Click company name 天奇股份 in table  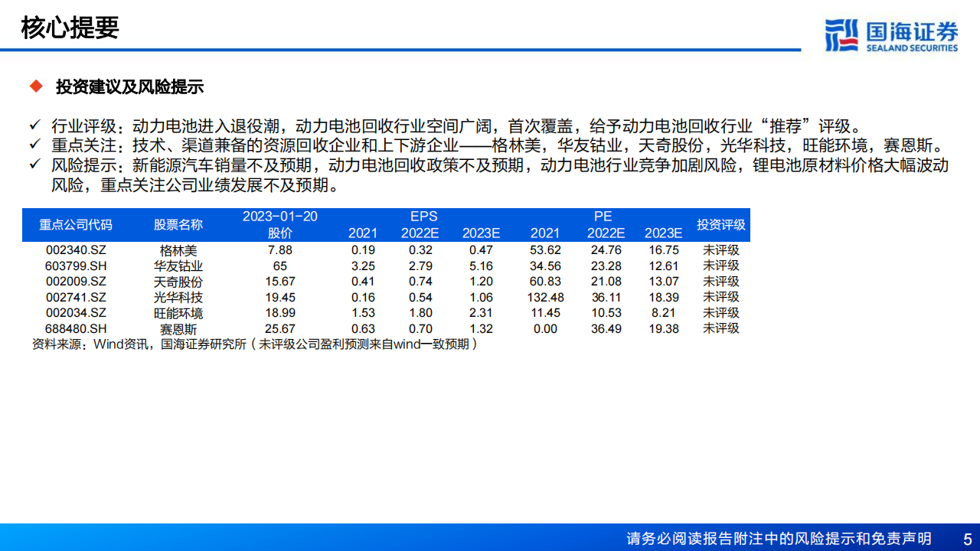tap(178, 282)
